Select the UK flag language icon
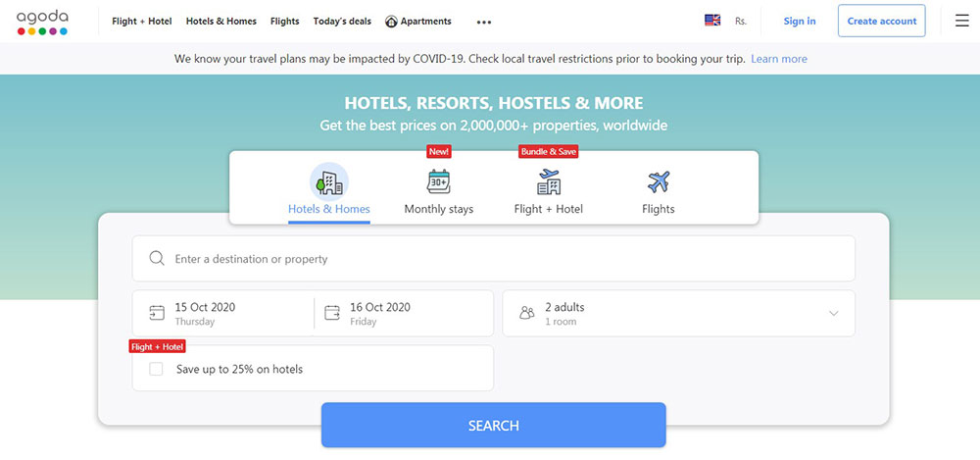The image size is (980, 460). 712,21
